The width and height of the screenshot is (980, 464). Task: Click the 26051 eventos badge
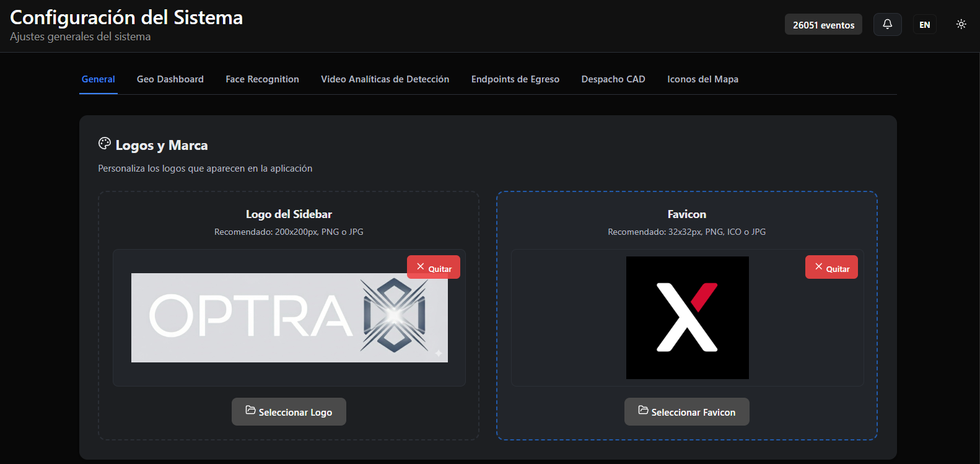pos(823,25)
